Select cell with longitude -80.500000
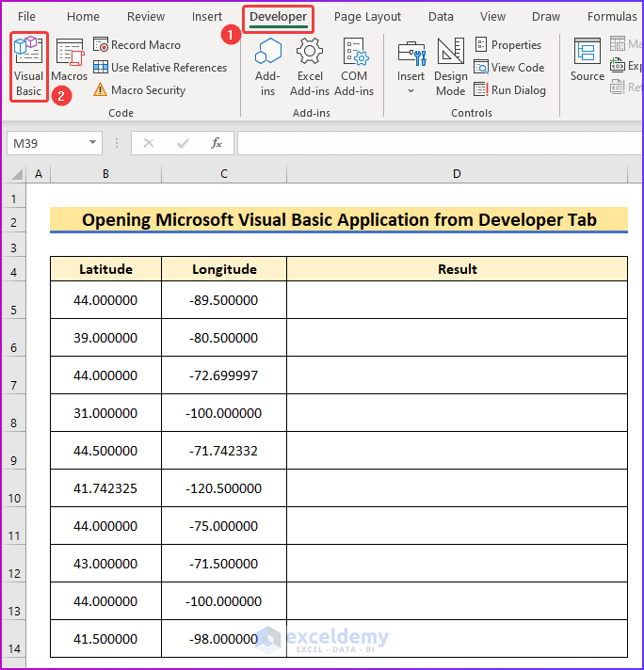 coord(224,338)
